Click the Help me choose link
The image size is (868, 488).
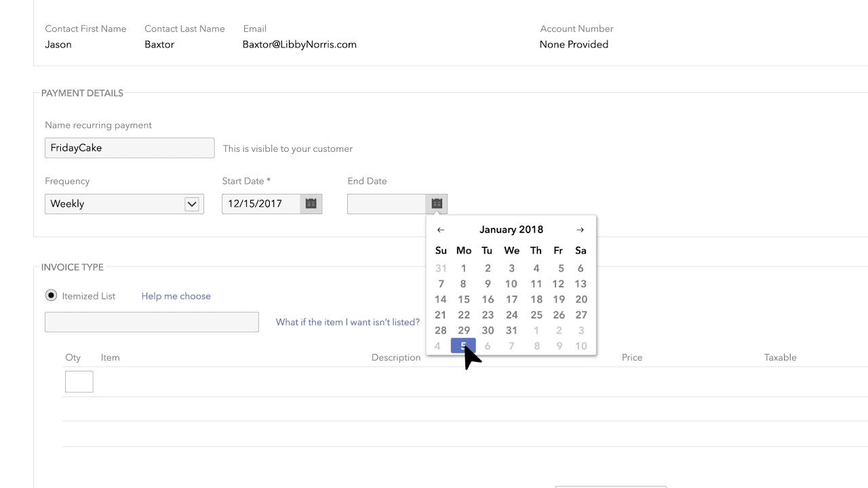tap(176, 296)
